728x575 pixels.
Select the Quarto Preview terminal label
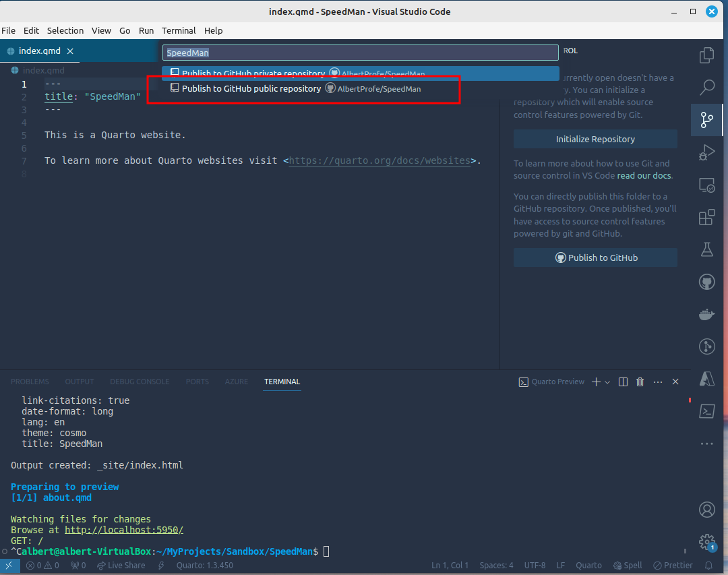[551, 382]
